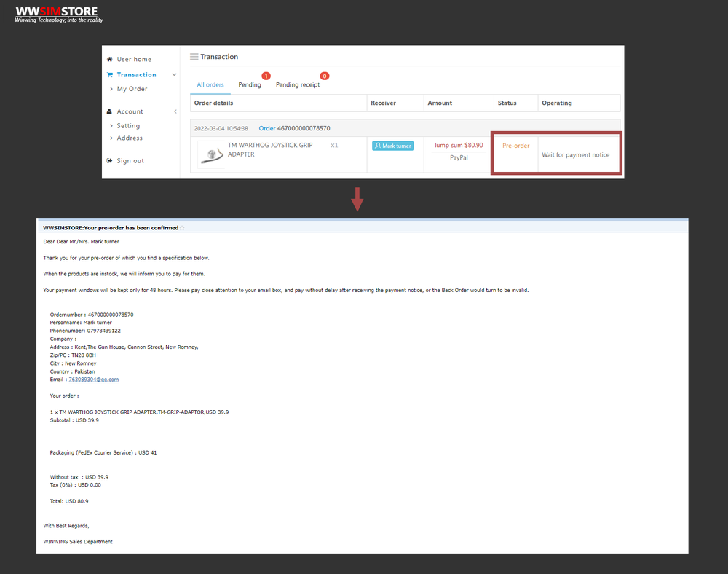
Task: Open the Address sidebar item
Action: click(130, 138)
